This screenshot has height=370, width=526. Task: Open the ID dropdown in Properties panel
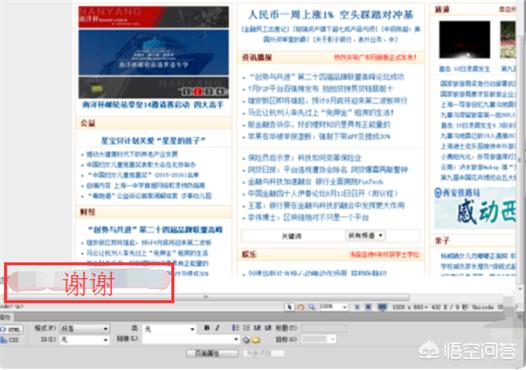tap(84, 340)
